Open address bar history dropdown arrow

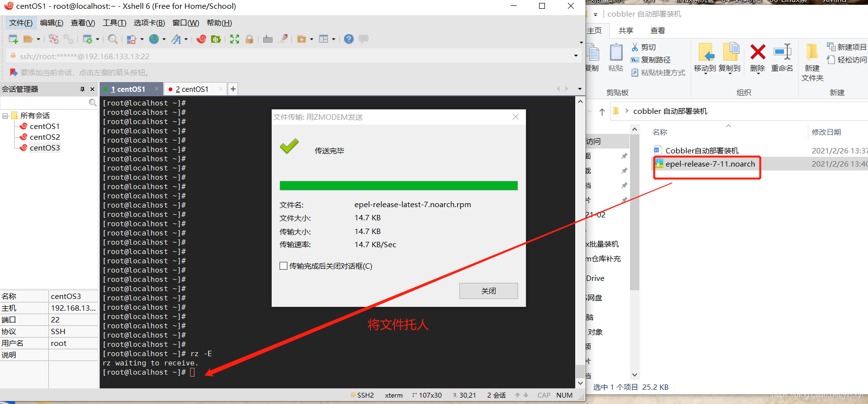coord(576,56)
